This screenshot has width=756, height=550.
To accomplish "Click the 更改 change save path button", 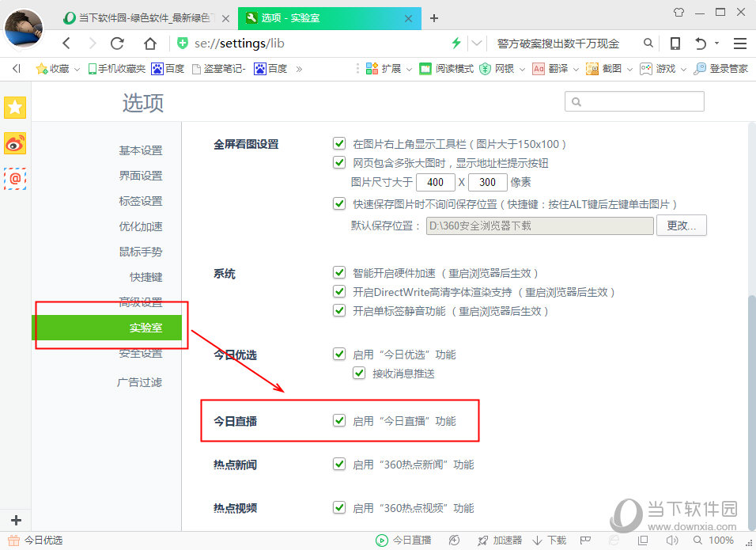I will click(681, 225).
